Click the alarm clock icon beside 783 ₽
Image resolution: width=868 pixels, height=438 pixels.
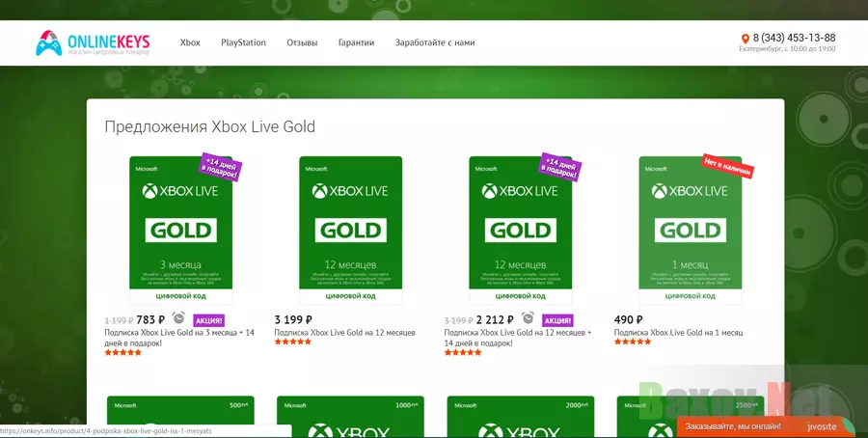pyautogui.click(x=178, y=317)
